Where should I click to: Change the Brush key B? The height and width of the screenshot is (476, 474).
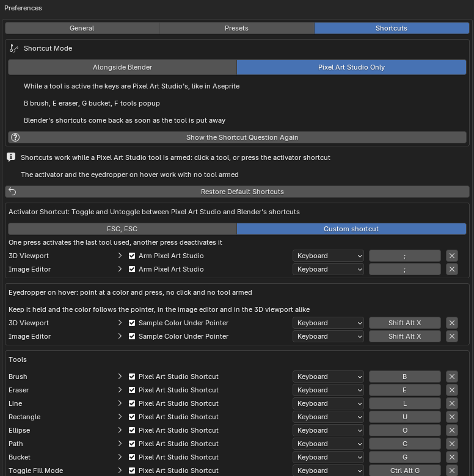(405, 377)
